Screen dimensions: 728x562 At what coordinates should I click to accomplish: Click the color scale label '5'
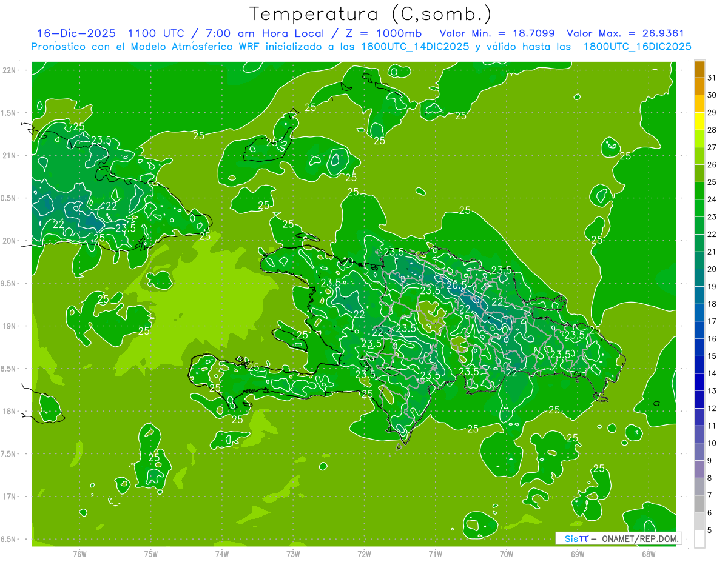pyautogui.click(x=710, y=530)
